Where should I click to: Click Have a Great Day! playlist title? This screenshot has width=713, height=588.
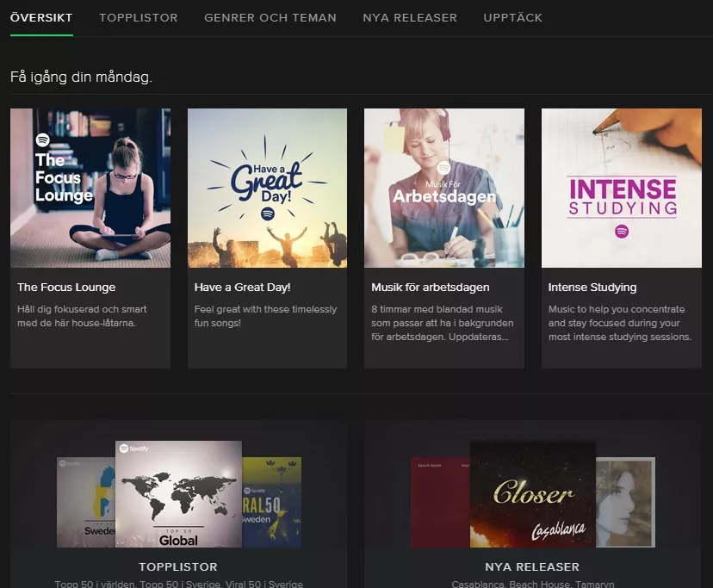pos(242,288)
